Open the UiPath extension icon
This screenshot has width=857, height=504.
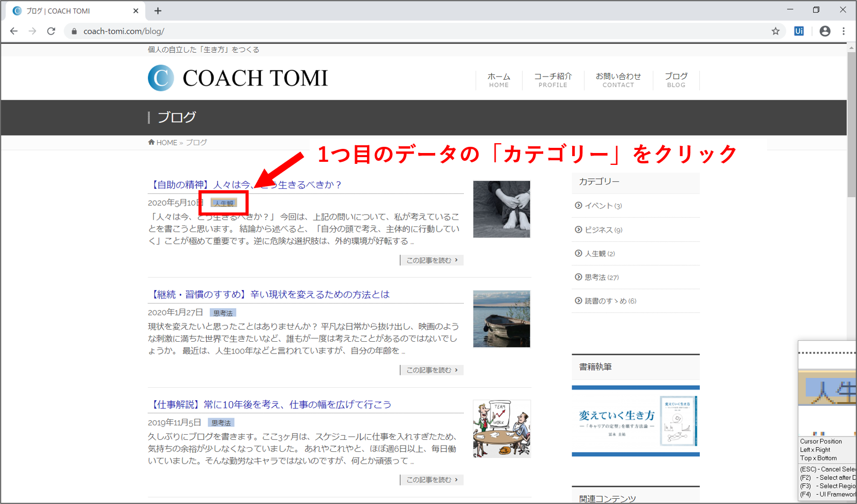coord(799,31)
